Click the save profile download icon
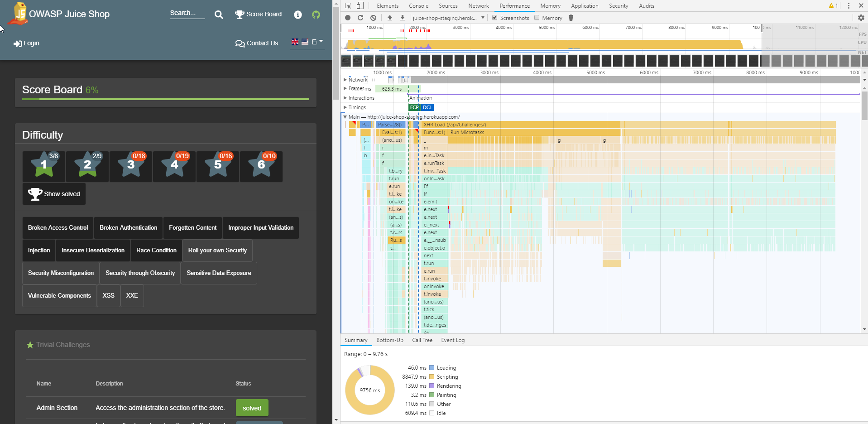 (403, 18)
